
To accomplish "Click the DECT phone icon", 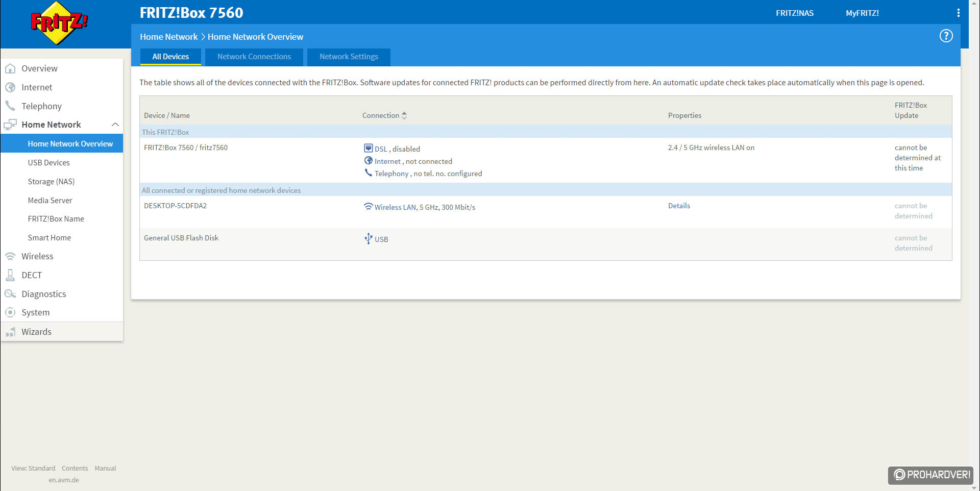I will pyautogui.click(x=10, y=275).
